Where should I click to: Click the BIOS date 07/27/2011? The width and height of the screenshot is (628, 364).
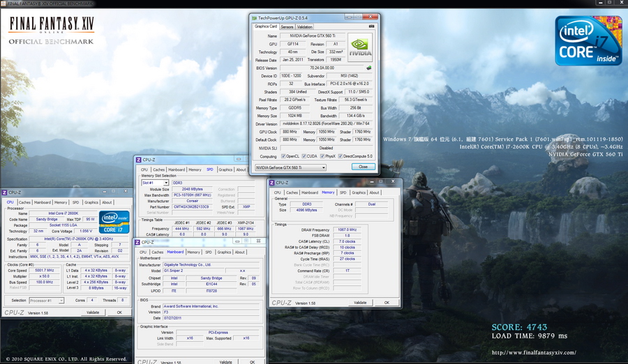tap(211, 318)
